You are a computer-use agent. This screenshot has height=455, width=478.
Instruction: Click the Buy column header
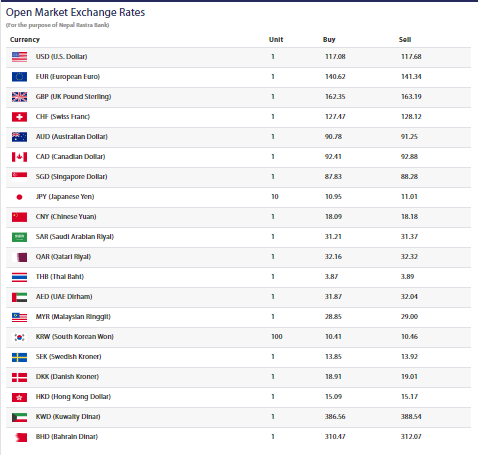click(329, 40)
